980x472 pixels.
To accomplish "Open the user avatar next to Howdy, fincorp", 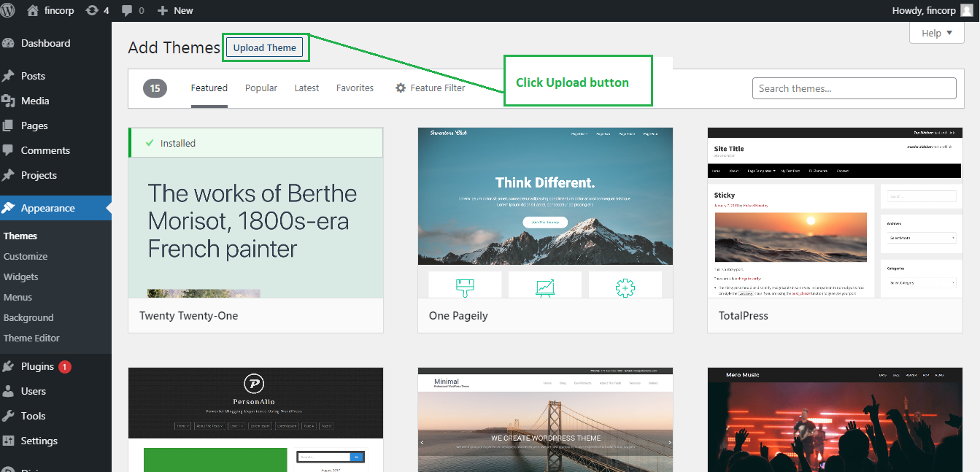I will pyautogui.click(x=966, y=10).
